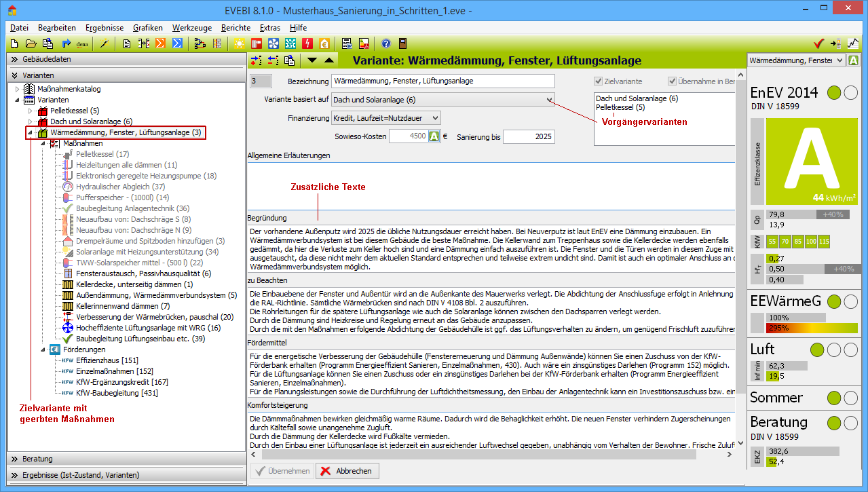Click the orange sigma calculation icon
The height and width of the screenshot is (492, 868).
160,43
